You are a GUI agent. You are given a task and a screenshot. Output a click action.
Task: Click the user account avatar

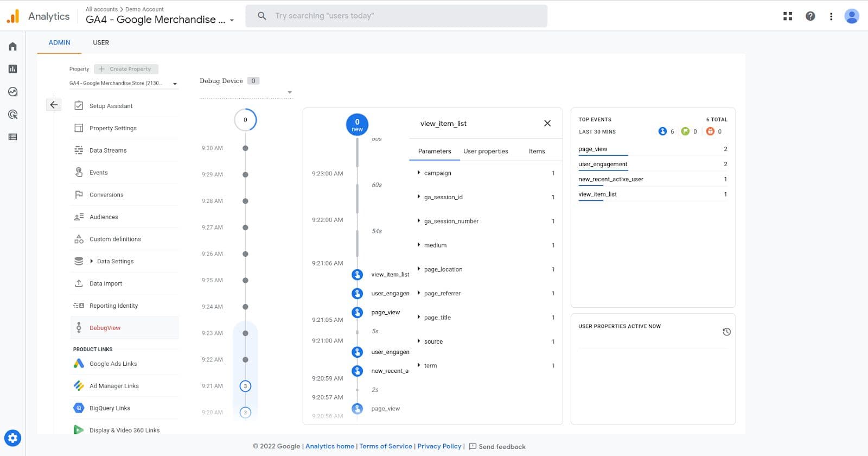(x=852, y=16)
